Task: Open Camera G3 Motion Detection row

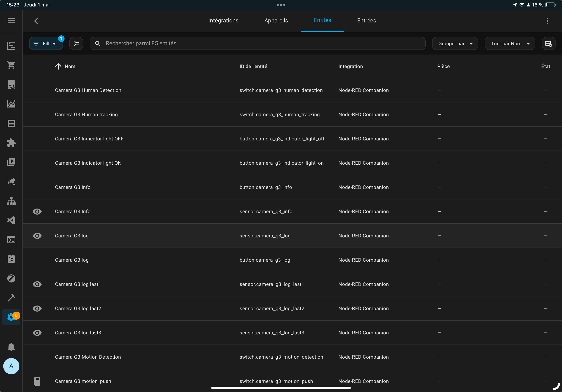Action: (x=292, y=357)
